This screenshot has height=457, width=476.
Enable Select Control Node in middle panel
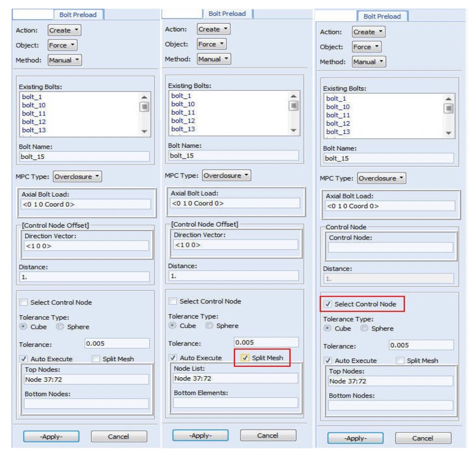click(x=173, y=301)
